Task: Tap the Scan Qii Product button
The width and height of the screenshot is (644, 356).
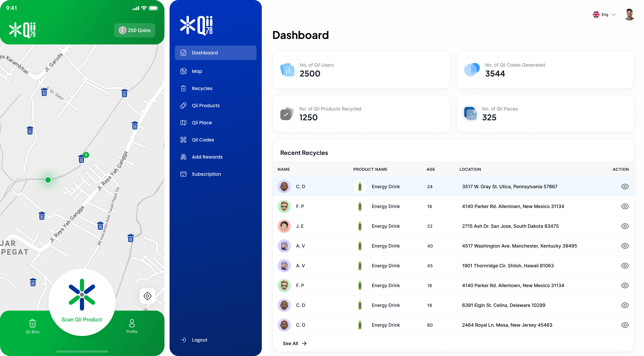Action: (82, 302)
